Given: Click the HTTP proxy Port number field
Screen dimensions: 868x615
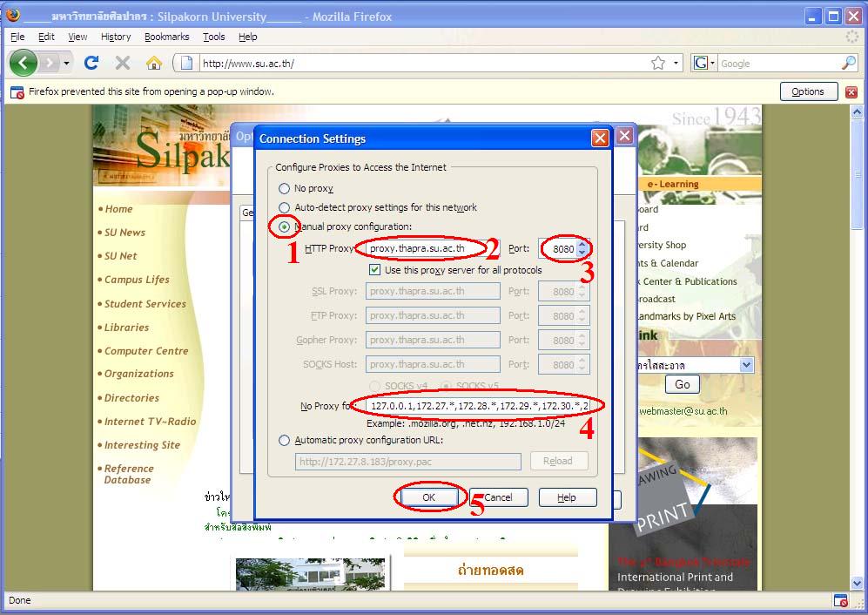Looking at the screenshot, I should [x=557, y=249].
